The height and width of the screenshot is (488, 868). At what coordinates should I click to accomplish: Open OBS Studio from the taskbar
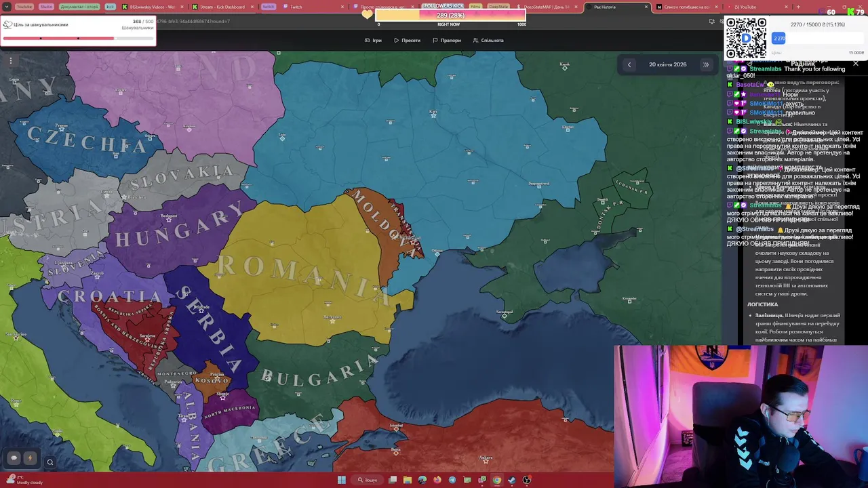point(527,480)
